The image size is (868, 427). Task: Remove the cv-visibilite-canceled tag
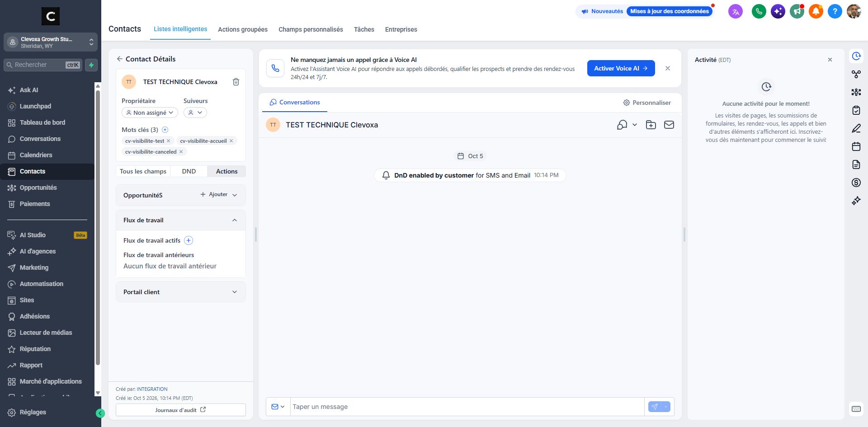(x=181, y=152)
